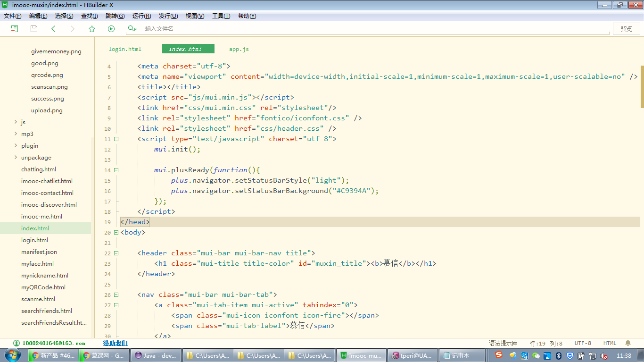Open the 工具(T) menu
Image resolution: width=644 pixels, height=362 pixels.
[x=221, y=16]
